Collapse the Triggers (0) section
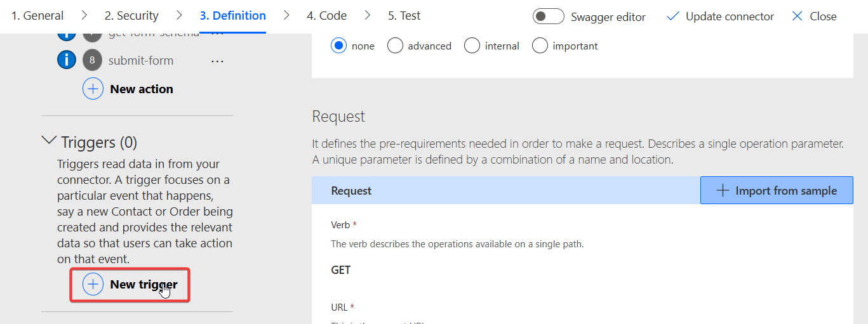This screenshot has width=868, height=324. click(x=49, y=141)
